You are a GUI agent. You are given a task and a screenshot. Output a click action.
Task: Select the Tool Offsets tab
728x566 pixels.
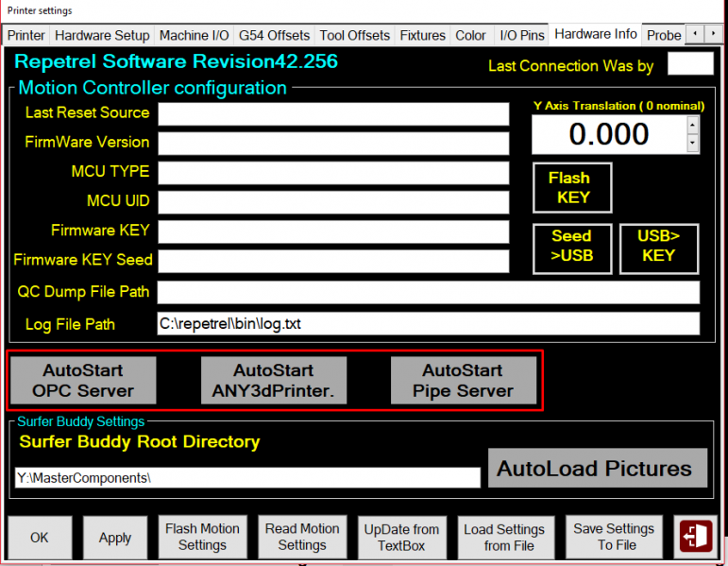click(x=354, y=35)
